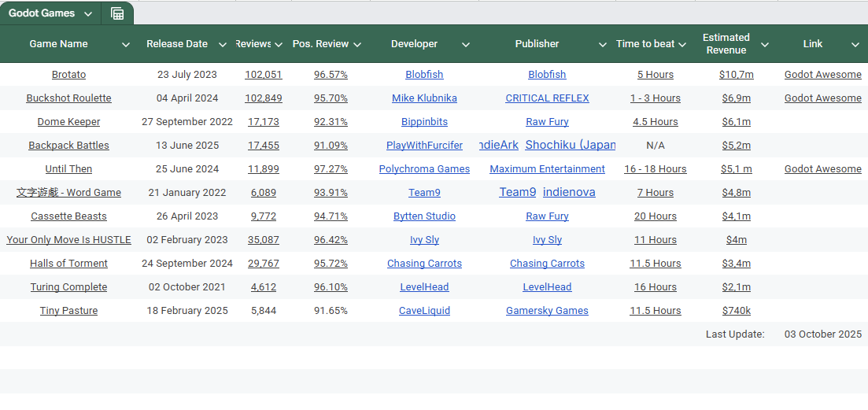This screenshot has width=868, height=410.
Task: Open the table calculator icon beside Godot Games
Action: coord(117,14)
